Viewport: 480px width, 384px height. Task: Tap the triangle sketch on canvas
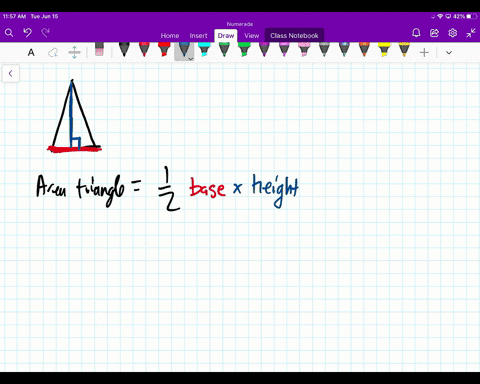pyautogui.click(x=74, y=116)
